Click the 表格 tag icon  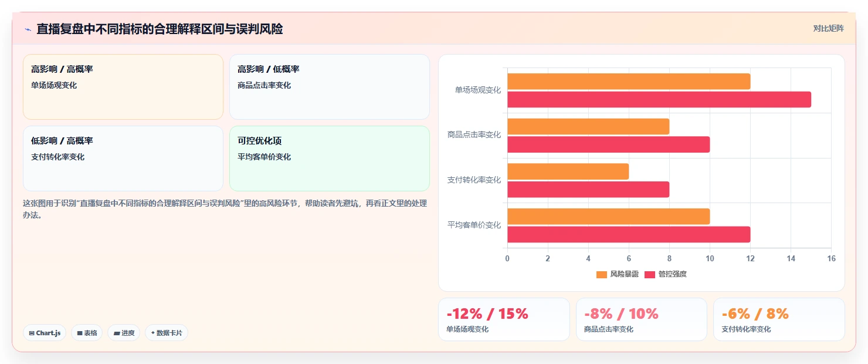pyautogui.click(x=80, y=333)
